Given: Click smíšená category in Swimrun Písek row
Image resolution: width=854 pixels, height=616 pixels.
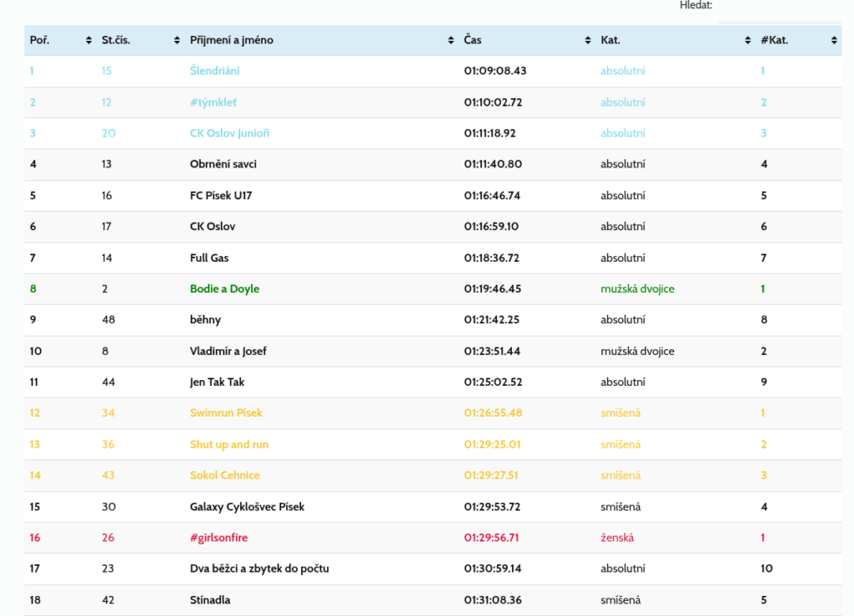Looking at the screenshot, I should pos(620,413).
